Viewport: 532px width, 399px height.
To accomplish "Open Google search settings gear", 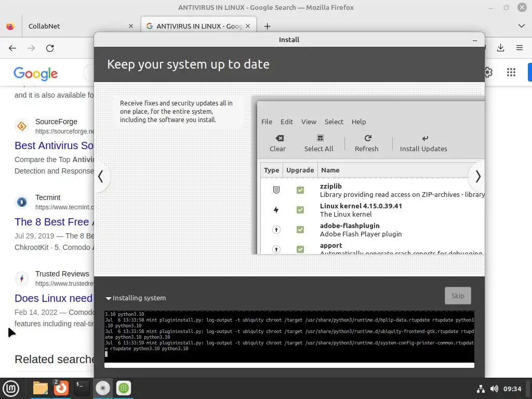I will click(x=488, y=72).
